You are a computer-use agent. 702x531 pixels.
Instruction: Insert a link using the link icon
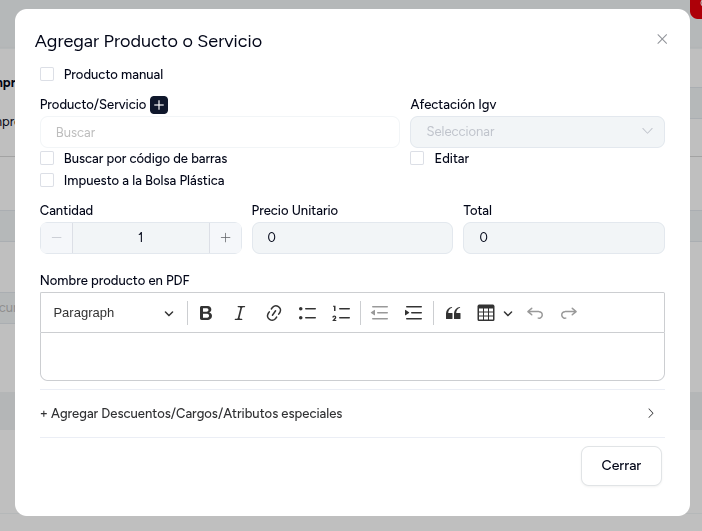(x=274, y=313)
